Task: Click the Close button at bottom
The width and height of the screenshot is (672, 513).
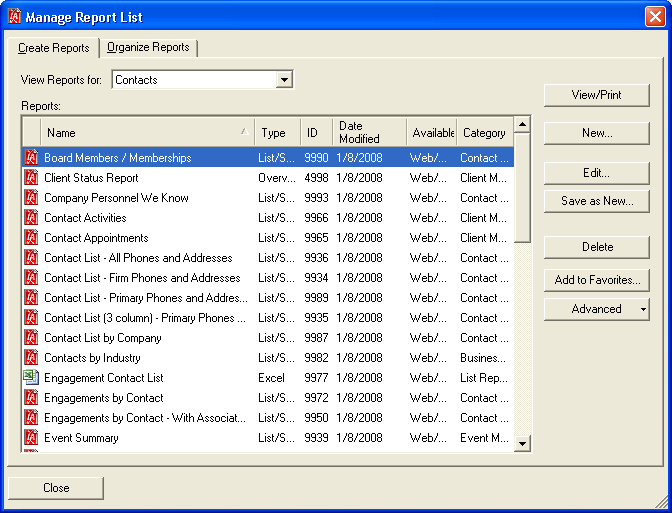Action: (x=56, y=488)
